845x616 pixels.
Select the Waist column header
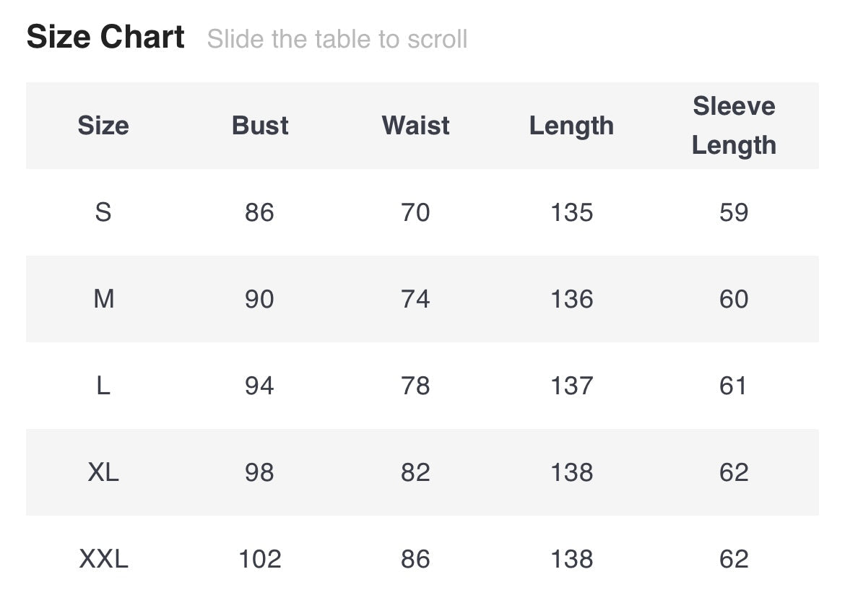[x=415, y=126]
